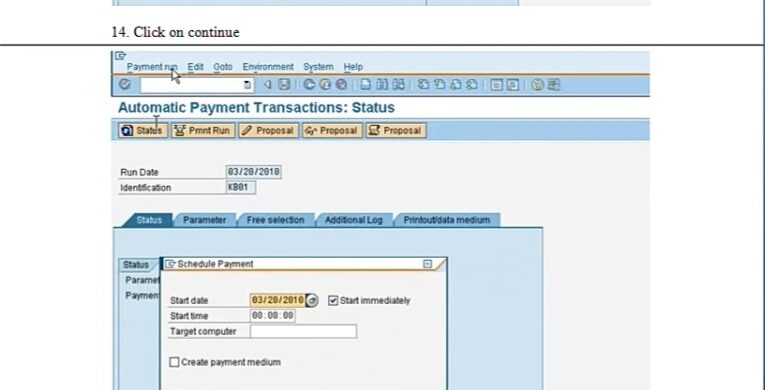
Task: Go to Last Page icon
Action: point(472,84)
